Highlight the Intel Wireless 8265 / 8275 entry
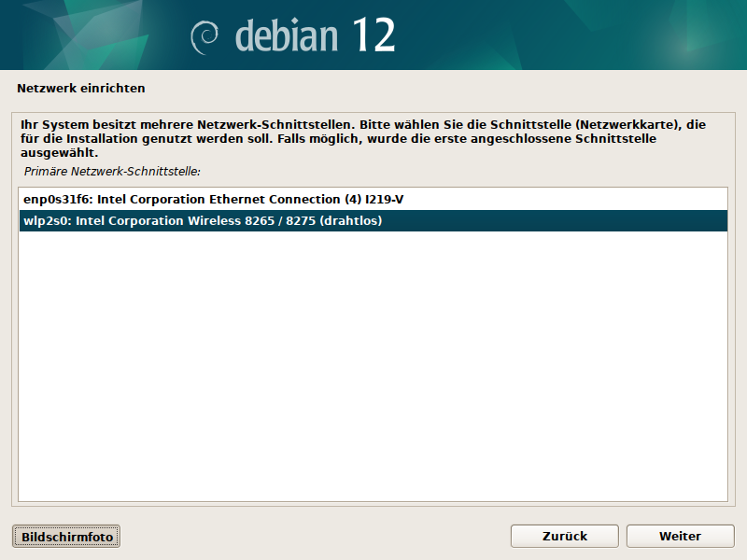This screenshot has height=560, width=747. pos(202,221)
